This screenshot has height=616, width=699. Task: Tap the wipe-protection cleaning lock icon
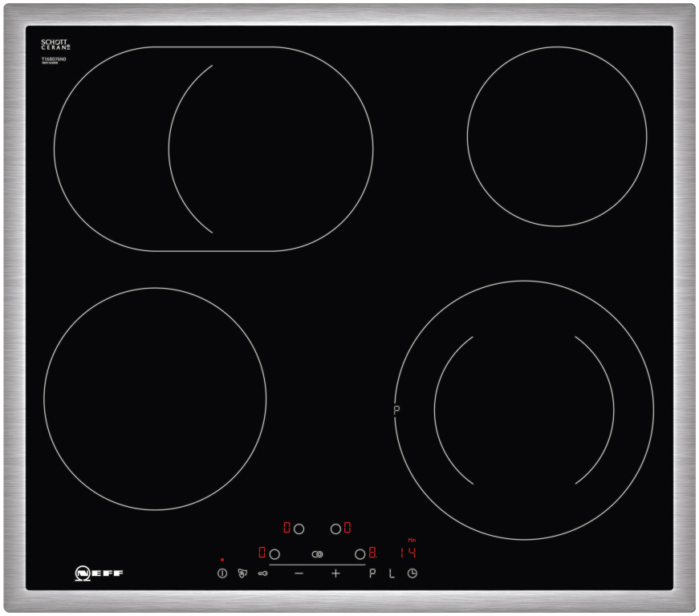coord(242,573)
